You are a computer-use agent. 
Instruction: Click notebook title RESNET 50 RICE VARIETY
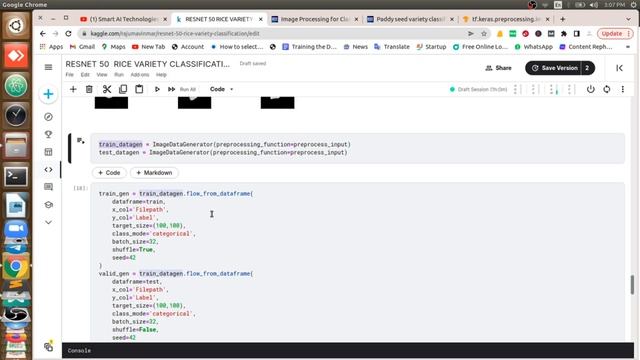147,64
